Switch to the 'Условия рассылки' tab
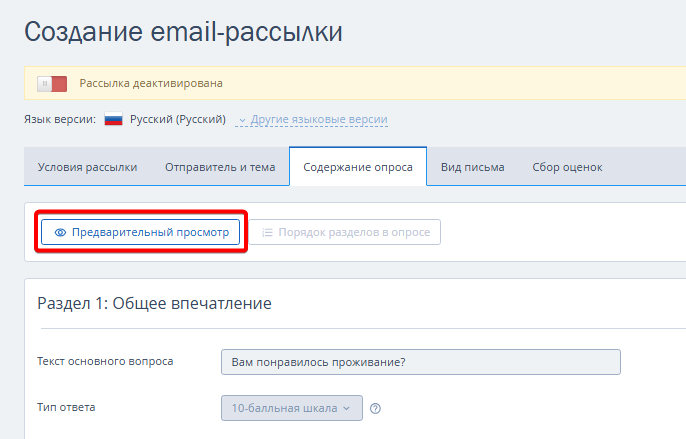This screenshot has width=686, height=439. click(x=87, y=167)
